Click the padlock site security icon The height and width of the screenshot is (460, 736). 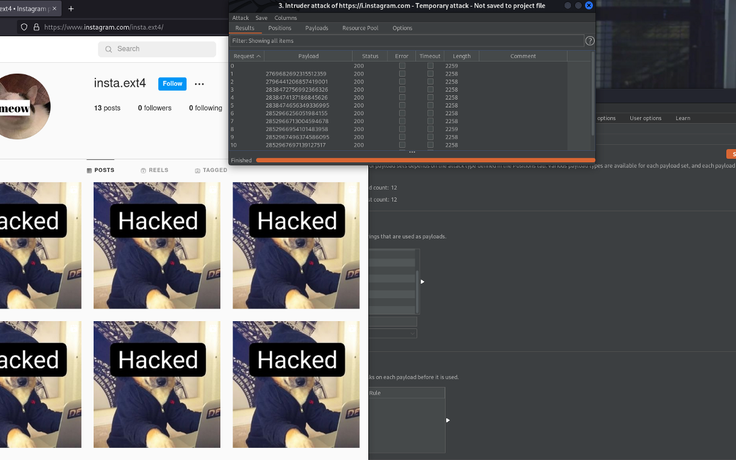(x=36, y=27)
